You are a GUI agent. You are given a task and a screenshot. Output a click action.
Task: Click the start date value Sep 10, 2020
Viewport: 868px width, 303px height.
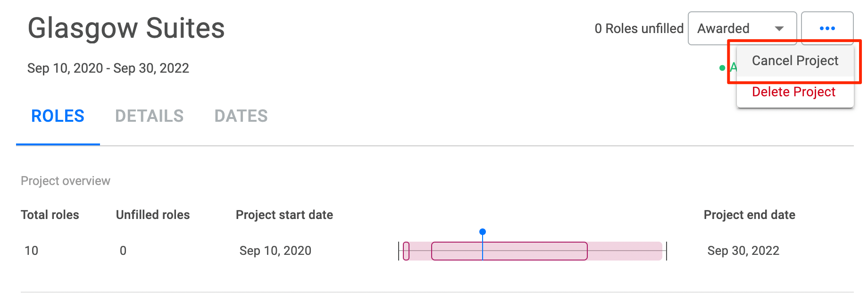(x=275, y=251)
